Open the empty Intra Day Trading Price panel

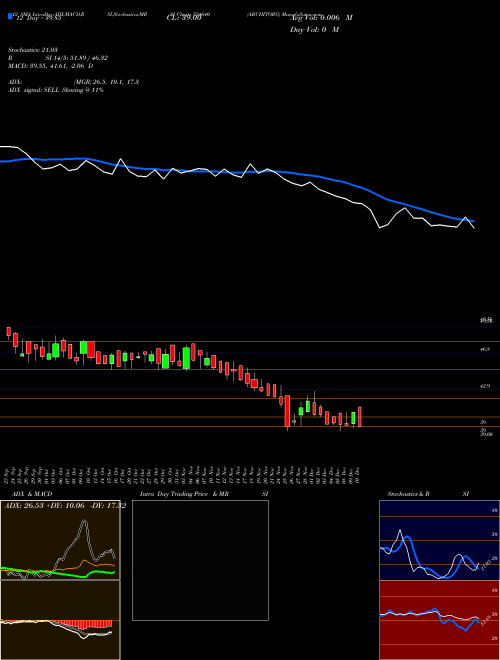200,560
